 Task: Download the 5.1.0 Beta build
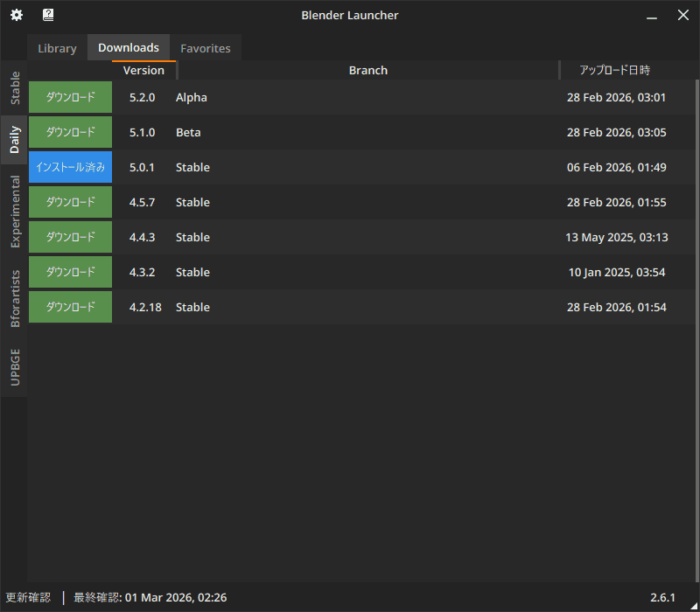70,132
